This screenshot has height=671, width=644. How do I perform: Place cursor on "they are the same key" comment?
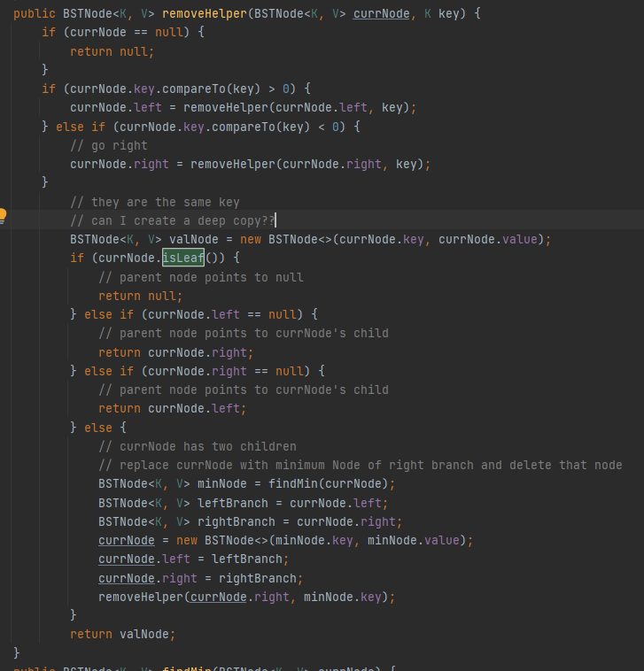(154, 202)
